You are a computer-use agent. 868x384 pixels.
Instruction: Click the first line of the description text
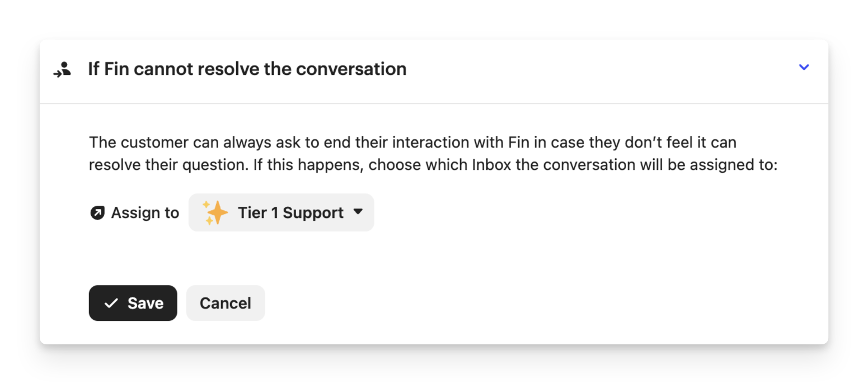(x=412, y=142)
